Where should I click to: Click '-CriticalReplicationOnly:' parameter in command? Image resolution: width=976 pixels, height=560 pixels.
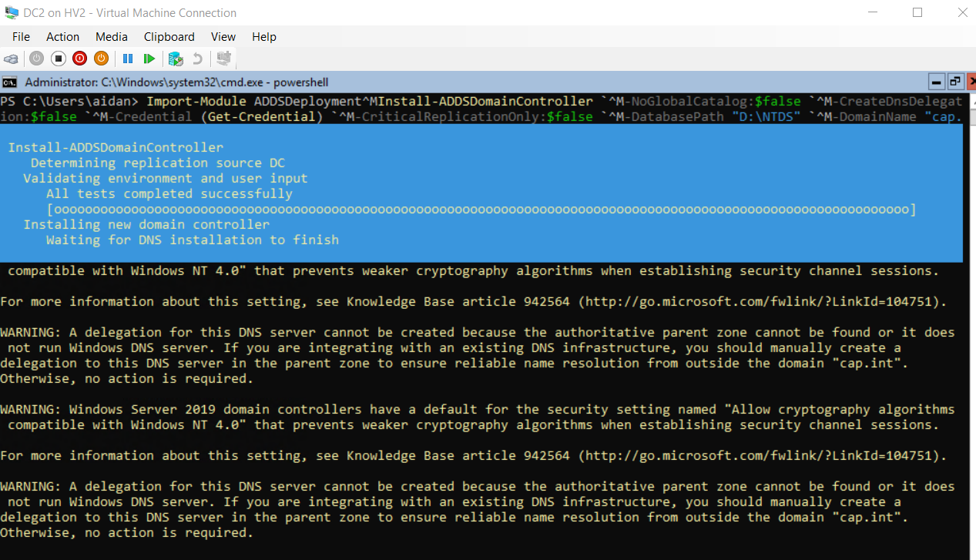tap(451, 117)
